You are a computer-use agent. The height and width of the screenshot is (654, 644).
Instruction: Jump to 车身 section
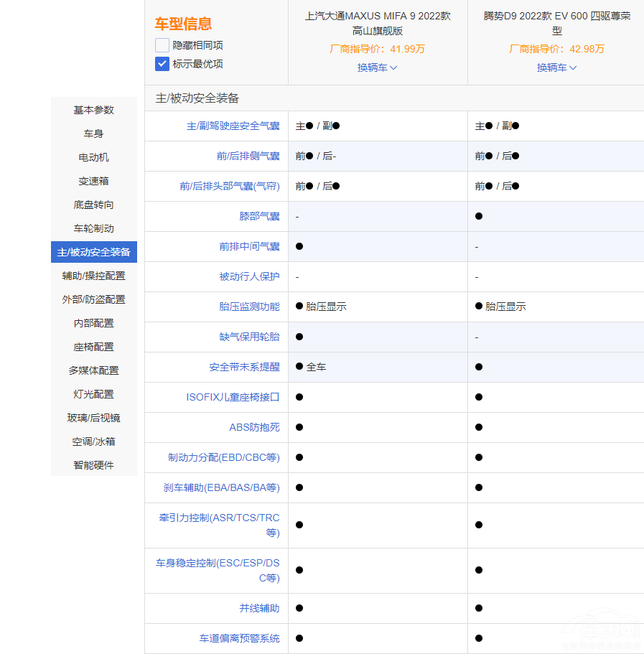[93, 134]
